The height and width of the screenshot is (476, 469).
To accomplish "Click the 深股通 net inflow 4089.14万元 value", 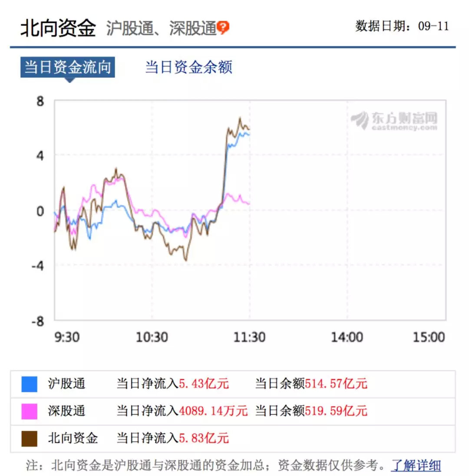I will point(213,411).
